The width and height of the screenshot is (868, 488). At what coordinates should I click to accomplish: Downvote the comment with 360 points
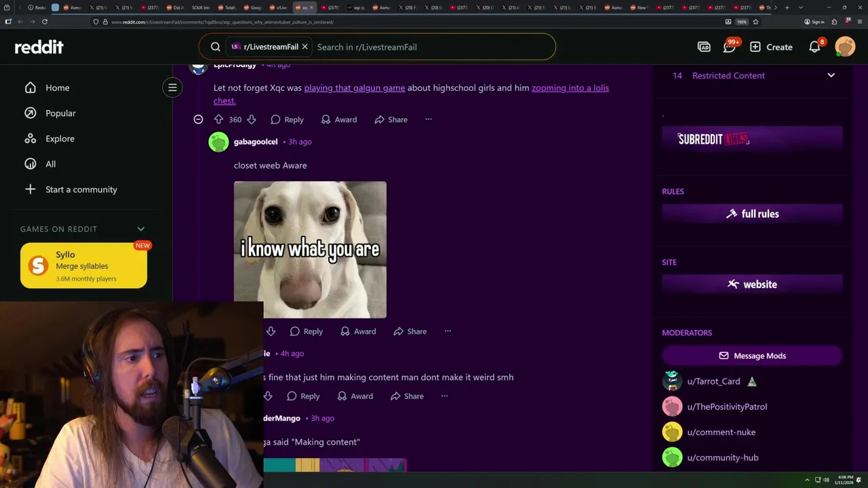[x=252, y=119]
